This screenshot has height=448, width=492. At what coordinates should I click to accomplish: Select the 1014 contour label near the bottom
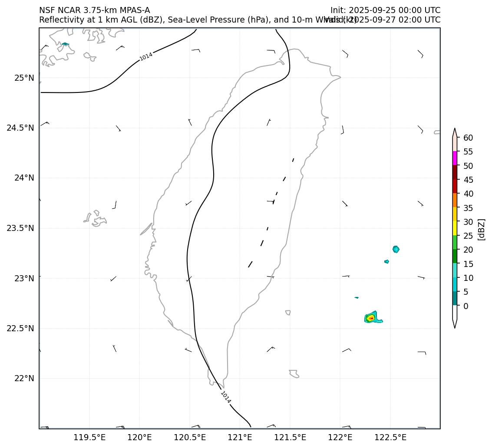pos(226,397)
